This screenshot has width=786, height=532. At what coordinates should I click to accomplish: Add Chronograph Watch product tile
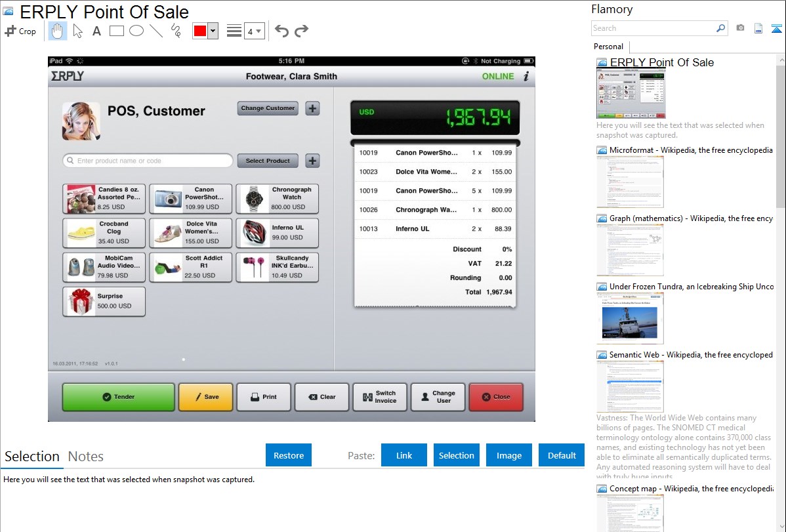tap(278, 199)
